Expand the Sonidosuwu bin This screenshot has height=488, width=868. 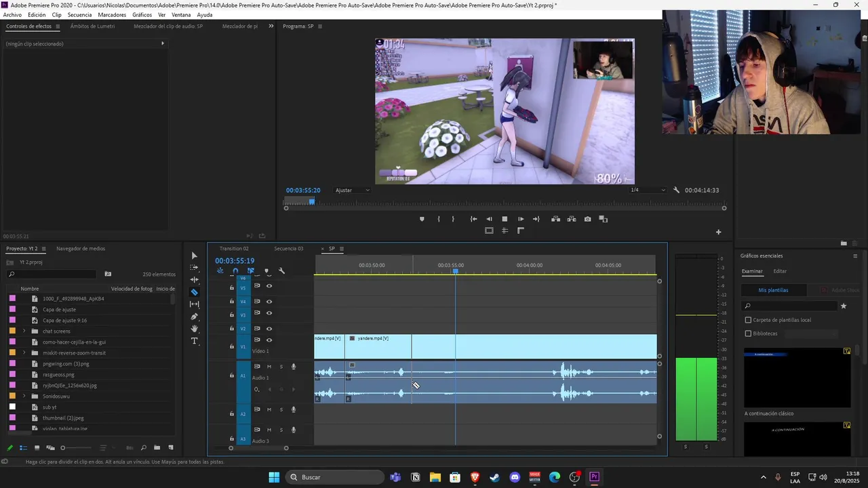pos(24,396)
